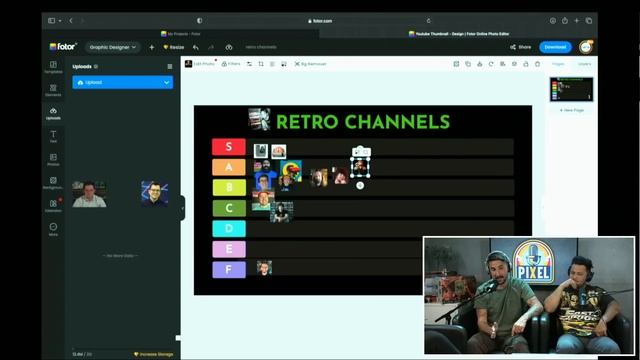Screen dimensions: 640x360
Task: Open the Elements sidebar panel
Action: pyautogui.click(x=53, y=90)
